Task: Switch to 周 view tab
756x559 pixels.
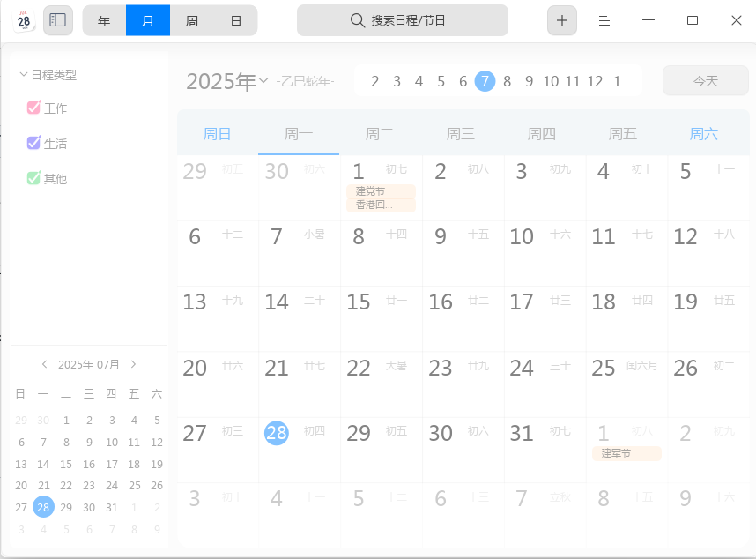Action: [192, 21]
